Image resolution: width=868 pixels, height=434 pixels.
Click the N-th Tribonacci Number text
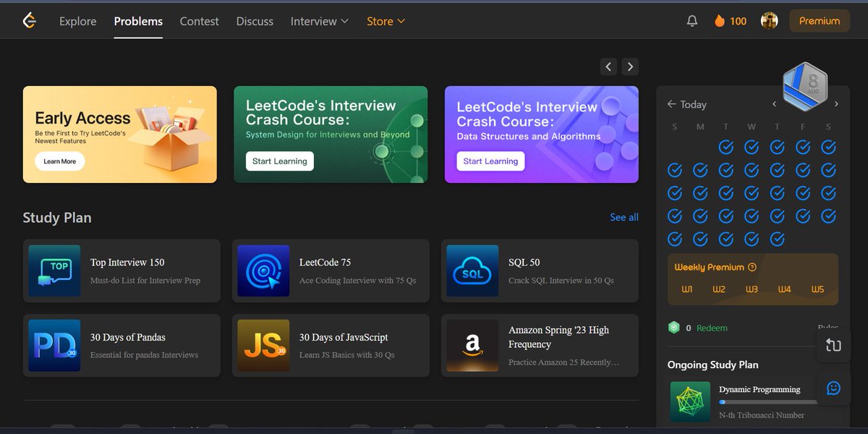point(762,415)
